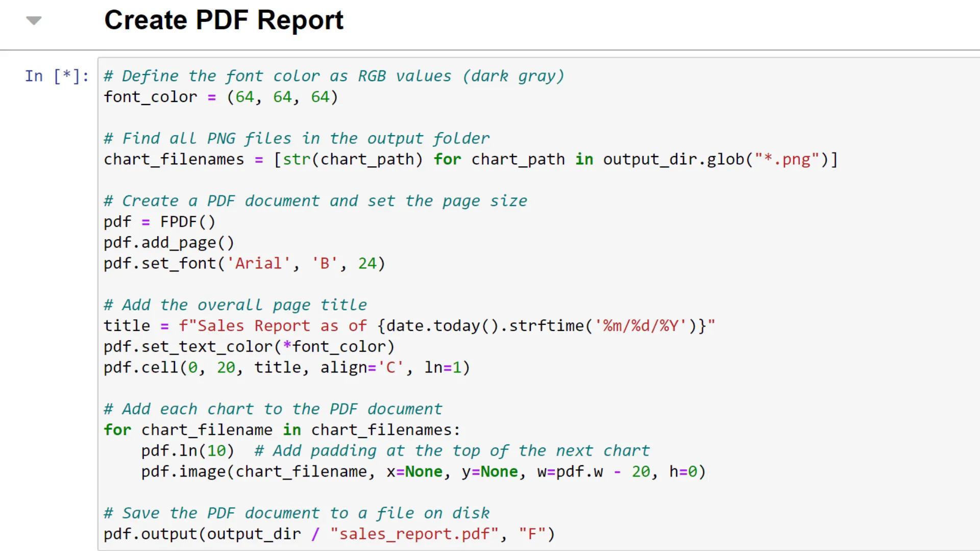This screenshot has height=551, width=980.
Task: Click the title f-string Sales Report line
Action: point(409,326)
